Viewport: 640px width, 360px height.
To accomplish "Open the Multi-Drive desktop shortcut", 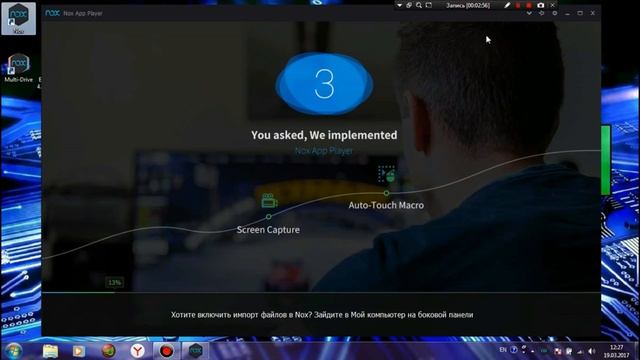I will [18, 68].
